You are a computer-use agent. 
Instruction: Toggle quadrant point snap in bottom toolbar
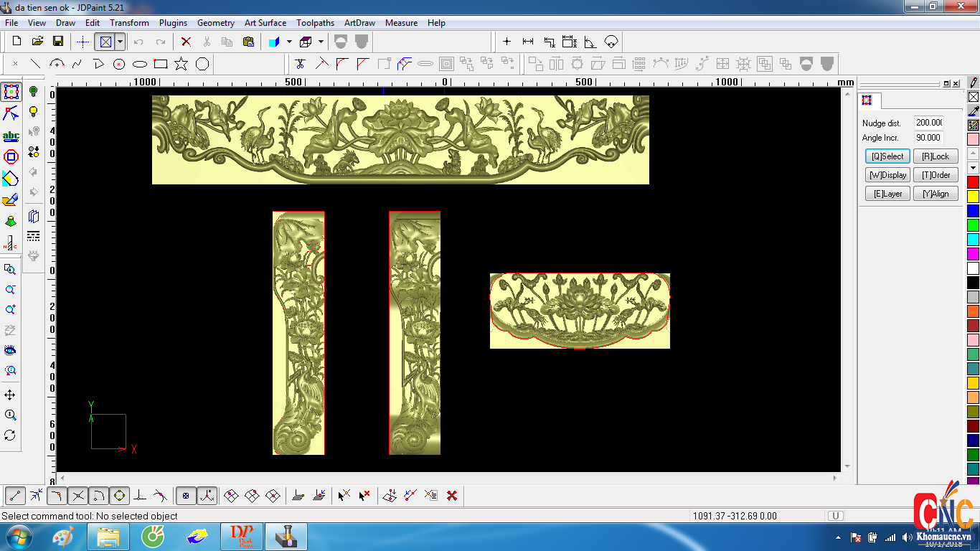click(x=119, y=495)
